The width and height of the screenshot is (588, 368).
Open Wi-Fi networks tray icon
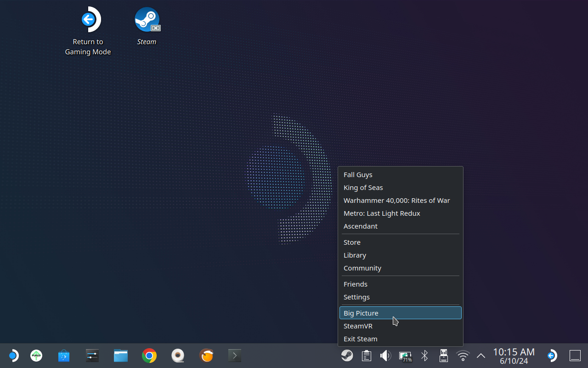463,356
